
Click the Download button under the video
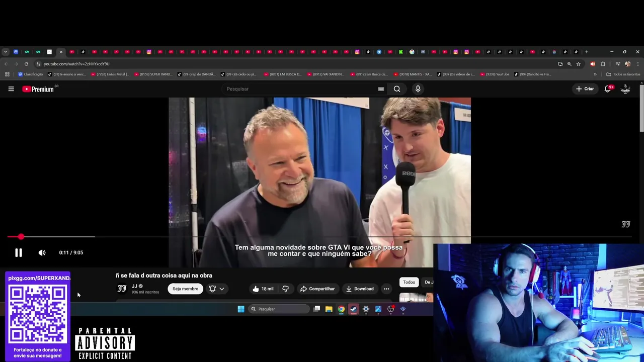pyautogui.click(x=360, y=289)
